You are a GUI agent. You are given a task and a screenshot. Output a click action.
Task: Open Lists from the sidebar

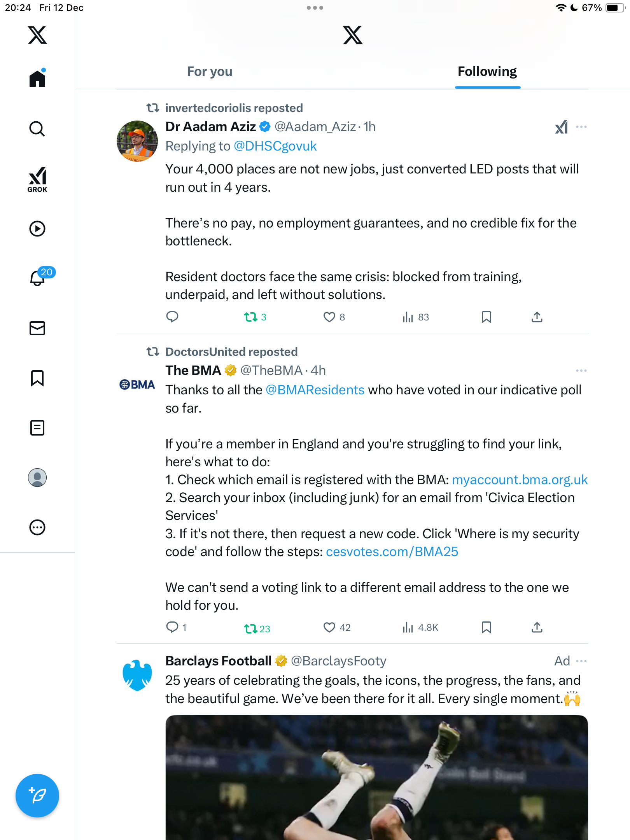[37, 428]
